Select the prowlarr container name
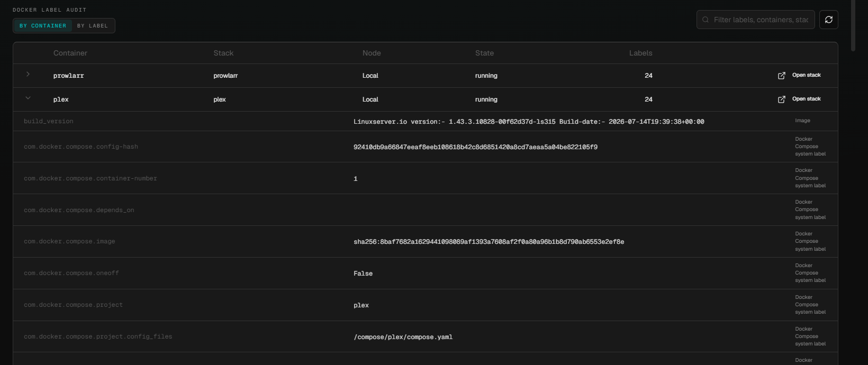Viewport: 868px width, 365px height. click(x=69, y=76)
